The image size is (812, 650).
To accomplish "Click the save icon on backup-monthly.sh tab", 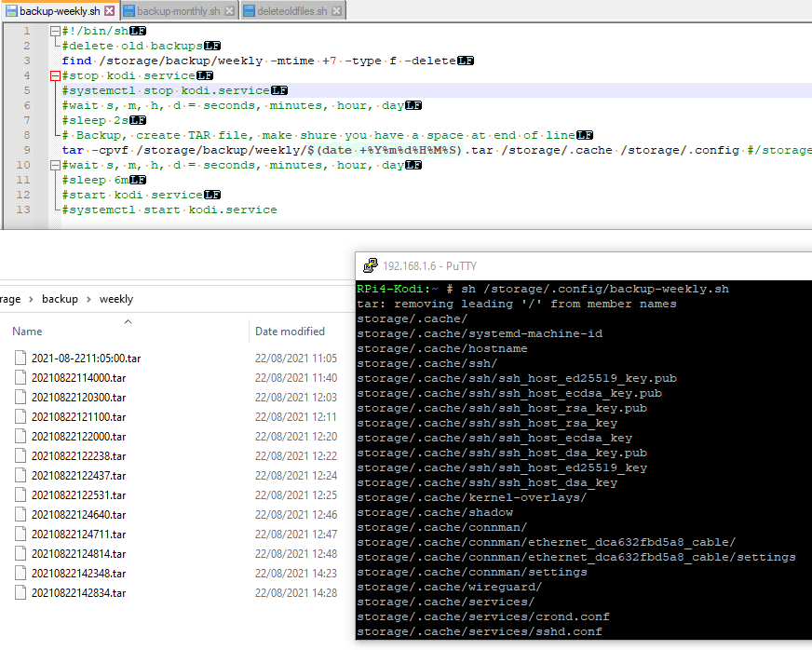I will (x=129, y=11).
